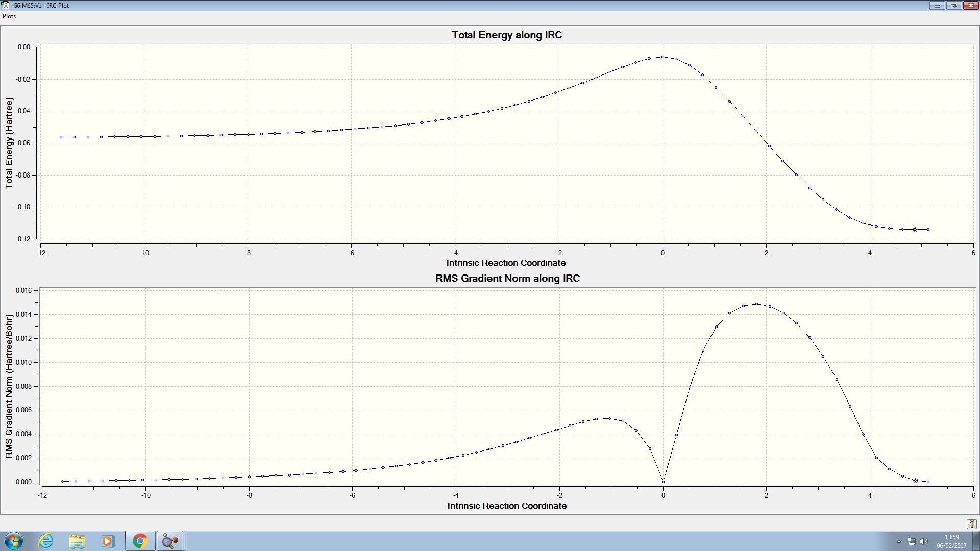Launch Internet Explorer from the taskbar
The width and height of the screenshot is (980, 551).
pyautogui.click(x=46, y=541)
